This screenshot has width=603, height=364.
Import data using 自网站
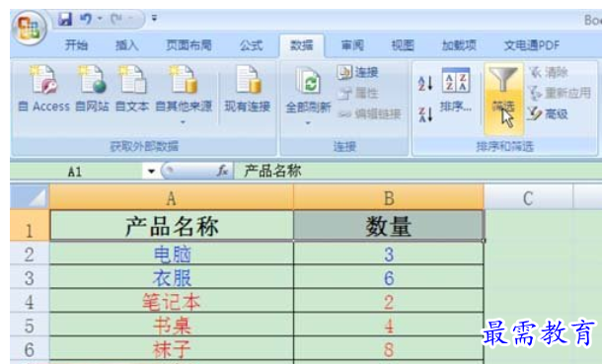[92, 89]
